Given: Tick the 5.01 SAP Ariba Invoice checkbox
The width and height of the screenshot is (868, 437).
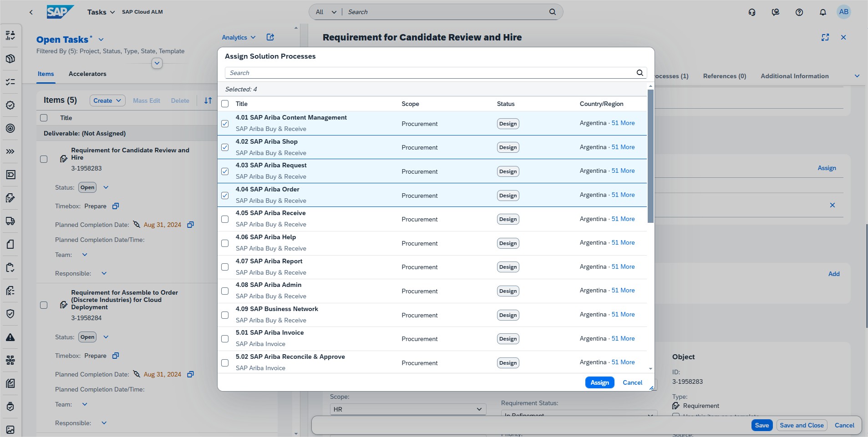Looking at the screenshot, I should [225, 339].
